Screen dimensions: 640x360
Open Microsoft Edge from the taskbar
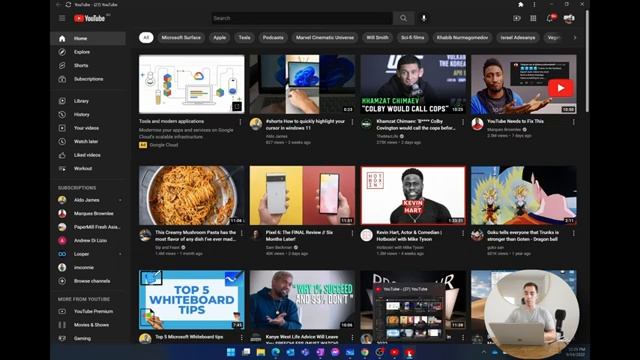tap(276, 352)
